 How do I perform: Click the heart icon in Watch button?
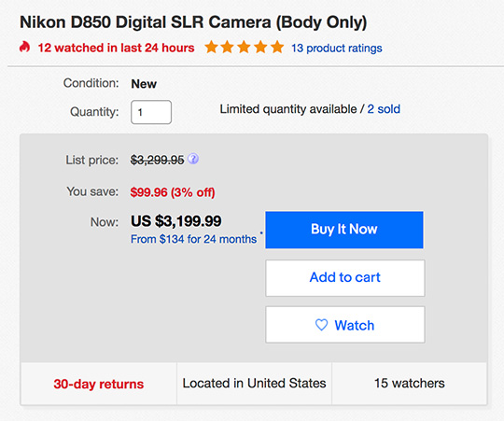tap(321, 325)
